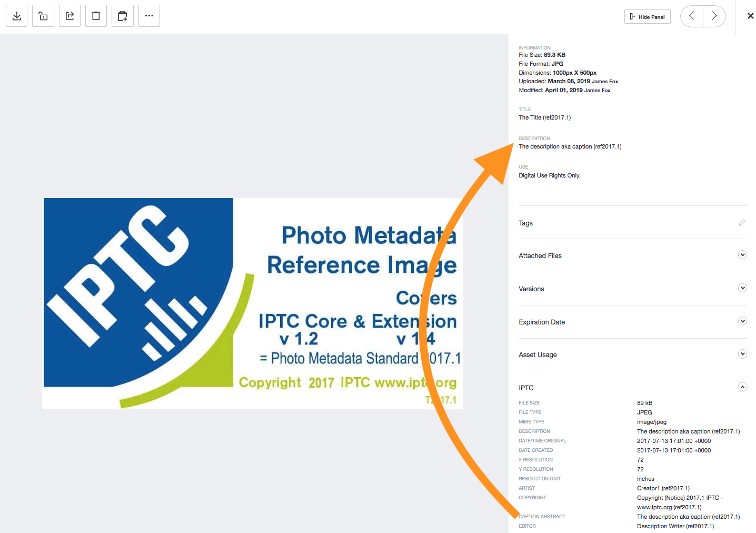Click the Asset Usage label
The height and width of the screenshot is (533, 756).
(538, 355)
